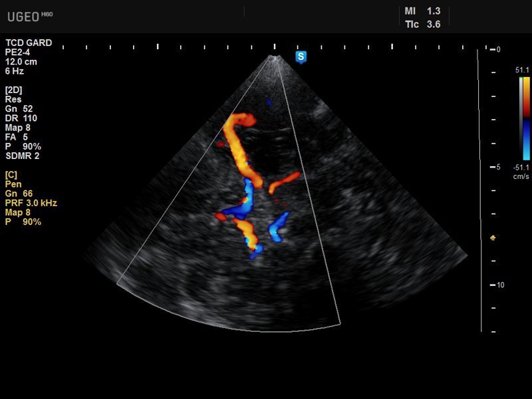Click the 10 cm mark on depth ruler
Screen dimensions: 532x399
coord(499,285)
